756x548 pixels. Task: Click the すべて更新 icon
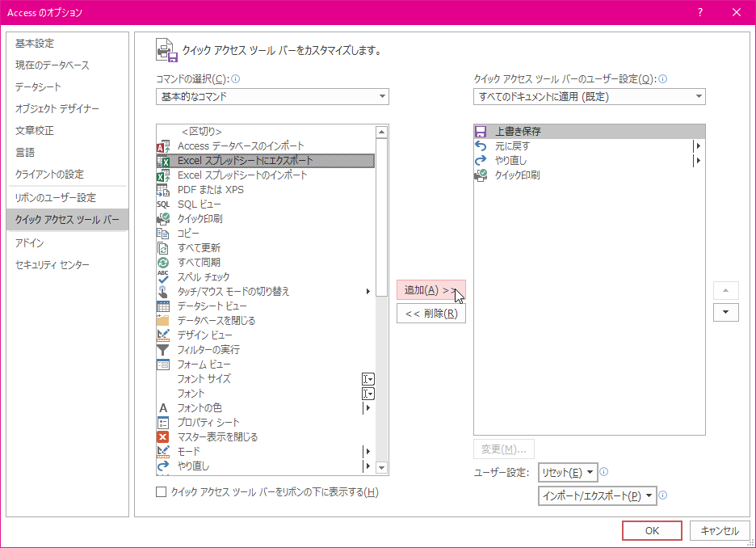point(163,248)
